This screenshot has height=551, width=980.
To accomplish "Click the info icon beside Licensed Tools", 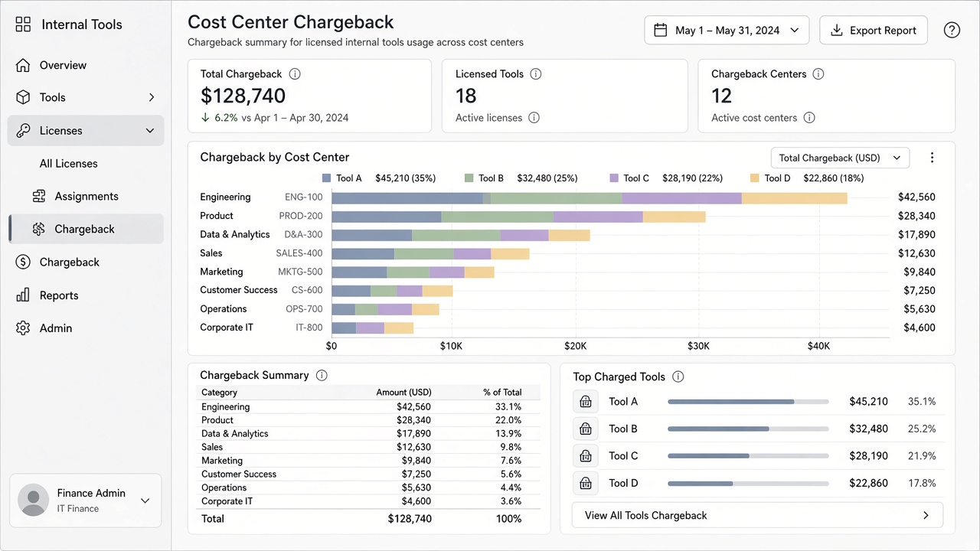I will pyautogui.click(x=536, y=74).
